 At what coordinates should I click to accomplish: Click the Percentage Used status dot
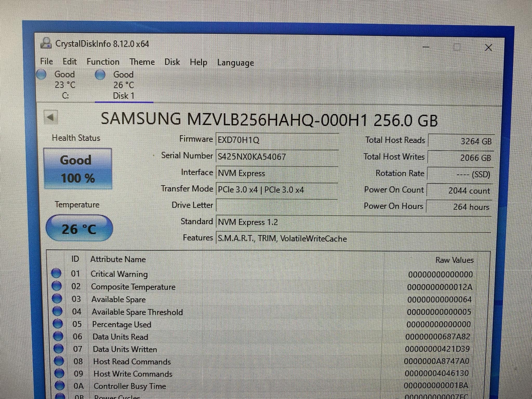pos(58,324)
